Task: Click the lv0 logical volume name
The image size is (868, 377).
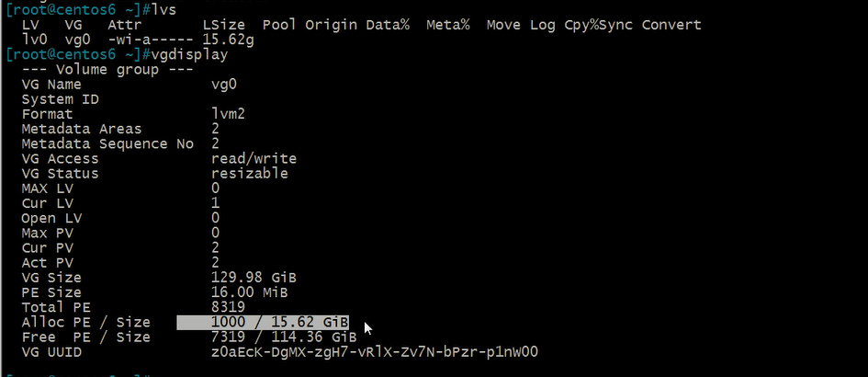Action: point(34,40)
